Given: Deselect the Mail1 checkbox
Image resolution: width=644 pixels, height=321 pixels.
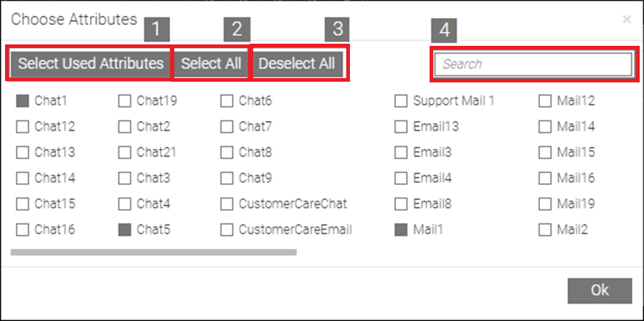Looking at the screenshot, I should (x=401, y=230).
